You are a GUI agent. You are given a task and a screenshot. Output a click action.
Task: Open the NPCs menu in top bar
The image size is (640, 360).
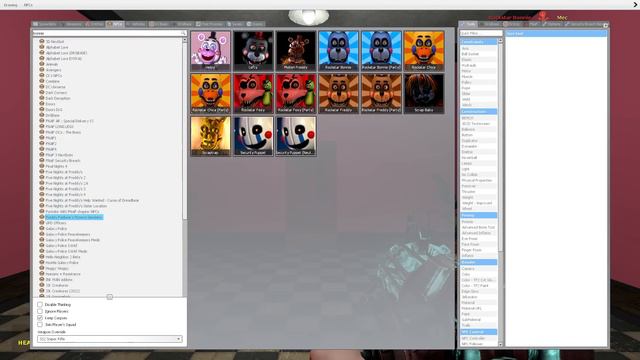[x=28, y=5]
